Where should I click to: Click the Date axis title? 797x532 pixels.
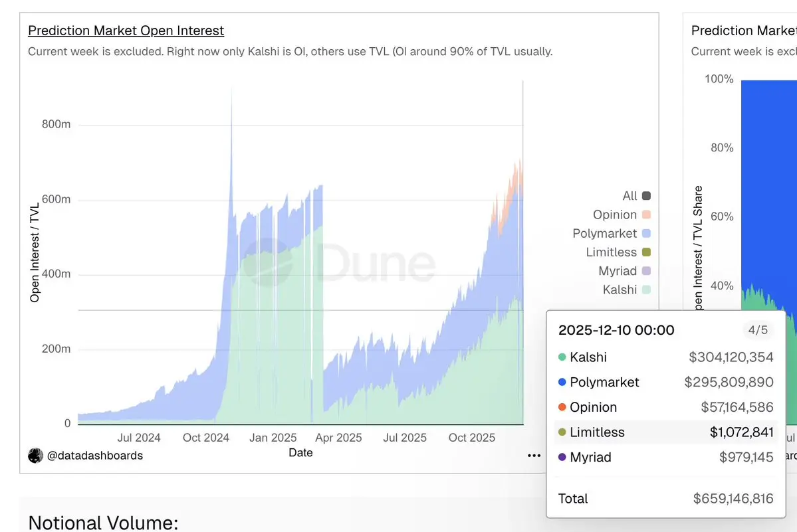pos(300,452)
